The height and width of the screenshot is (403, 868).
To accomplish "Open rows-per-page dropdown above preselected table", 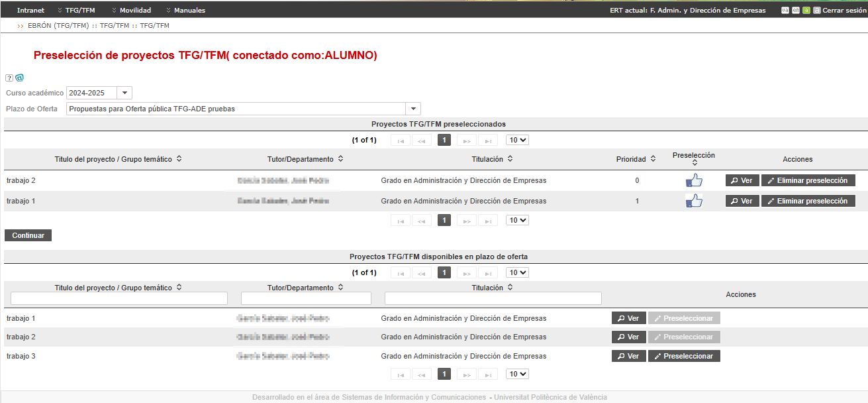I will coord(517,140).
